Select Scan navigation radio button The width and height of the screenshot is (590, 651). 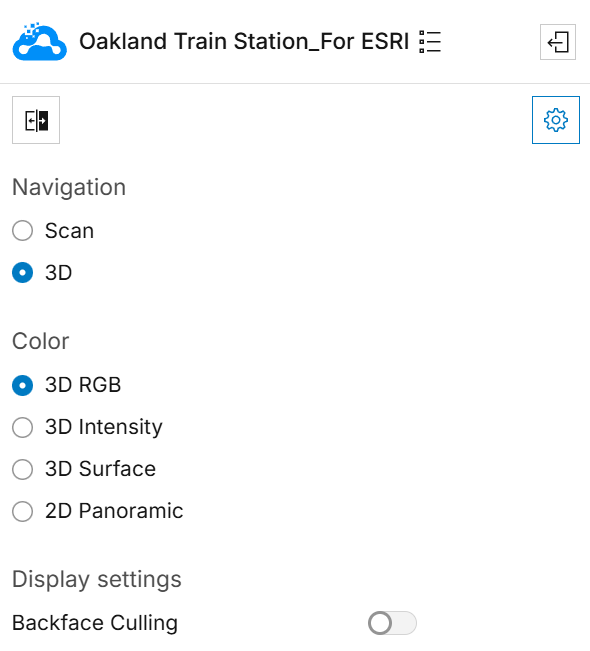tap(22, 230)
